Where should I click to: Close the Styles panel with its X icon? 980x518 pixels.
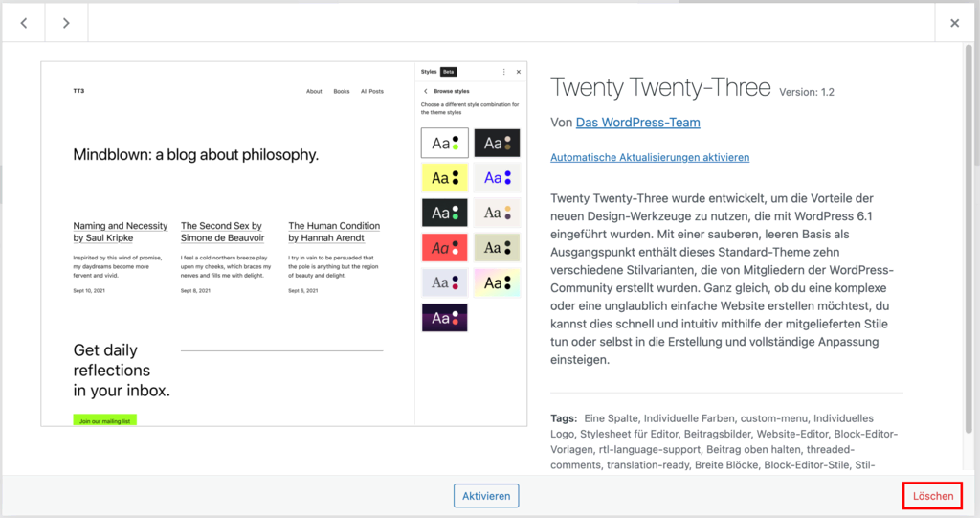(x=519, y=72)
